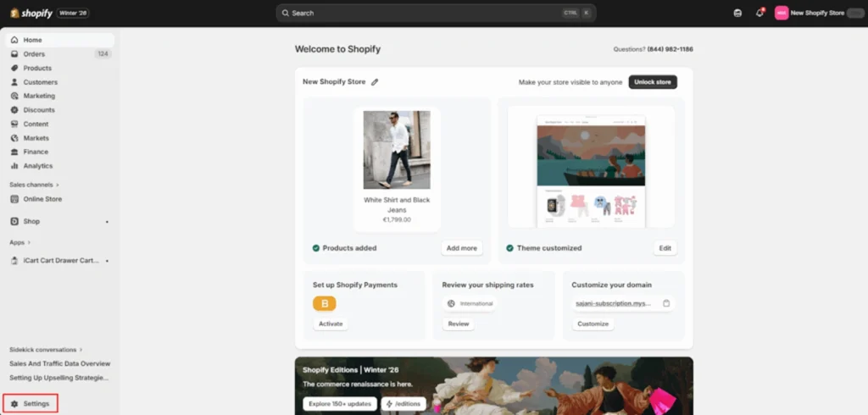Click the Unlock store button

click(x=653, y=82)
